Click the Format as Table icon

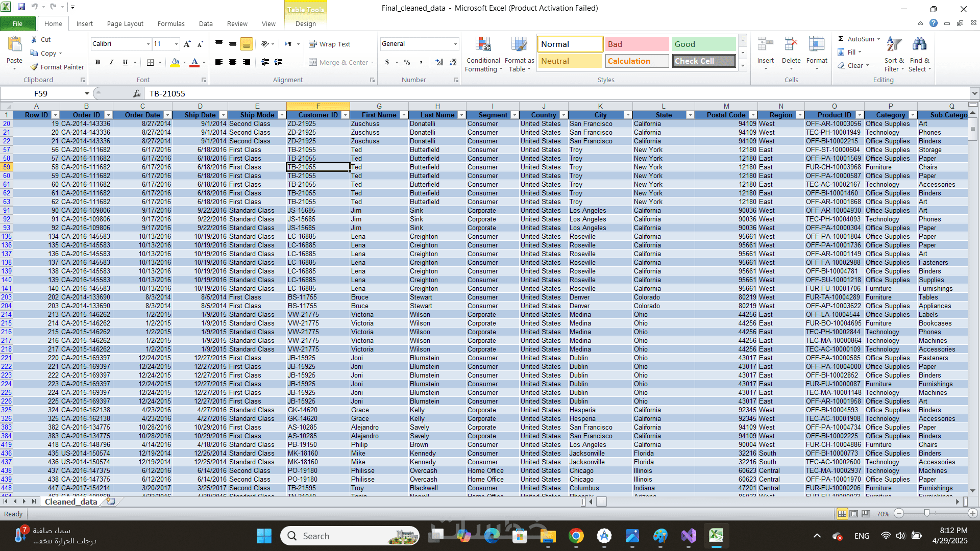(519, 45)
